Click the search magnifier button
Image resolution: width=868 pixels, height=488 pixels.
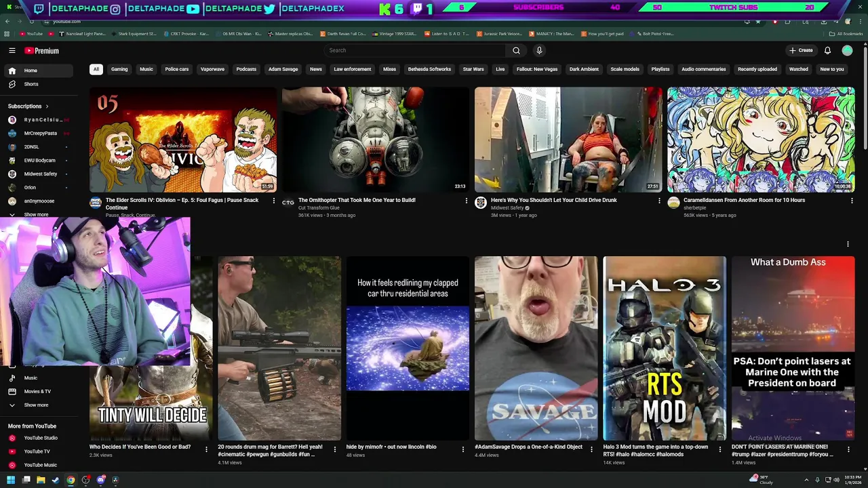pyautogui.click(x=516, y=50)
